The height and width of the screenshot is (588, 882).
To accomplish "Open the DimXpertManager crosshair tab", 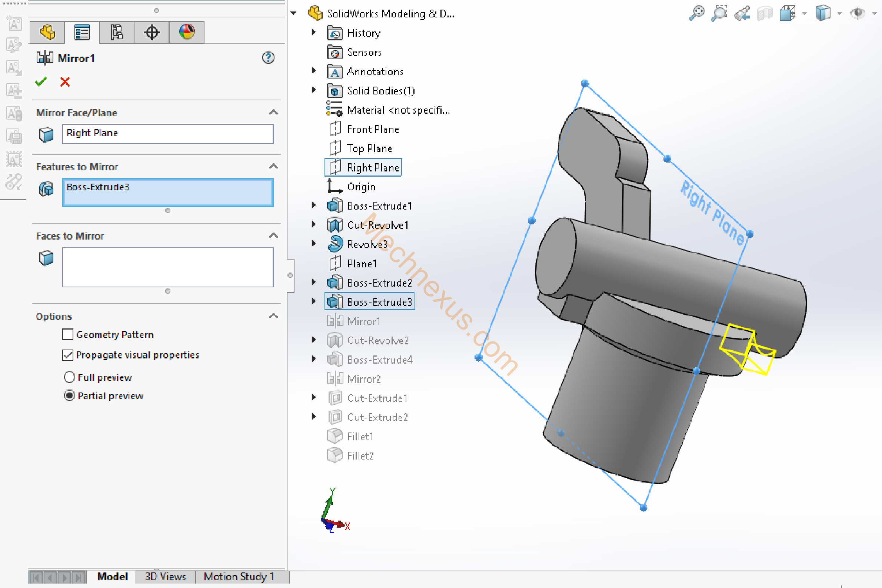I will tap(152, 33).
